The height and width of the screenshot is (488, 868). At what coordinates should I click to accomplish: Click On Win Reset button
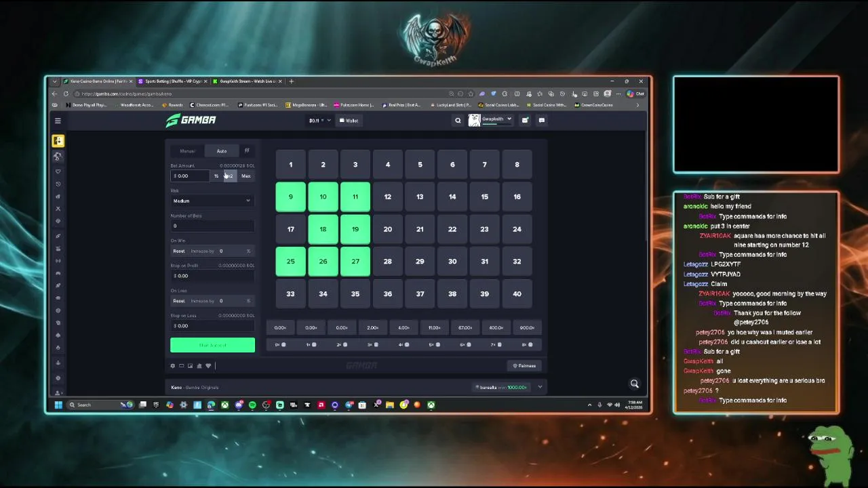[x=179, y=251]
